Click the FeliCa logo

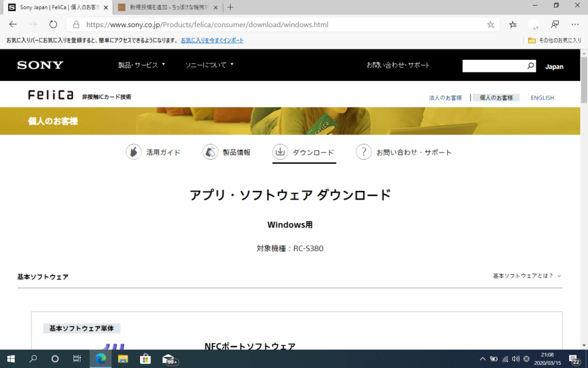51,95
